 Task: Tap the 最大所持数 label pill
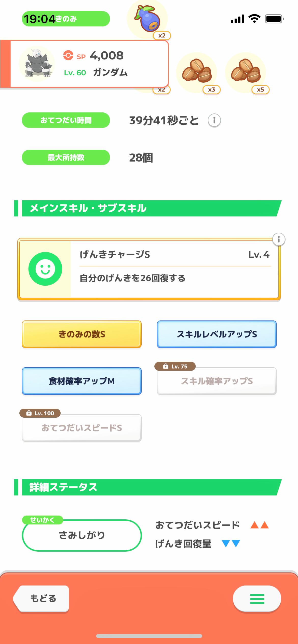(66, 157)
